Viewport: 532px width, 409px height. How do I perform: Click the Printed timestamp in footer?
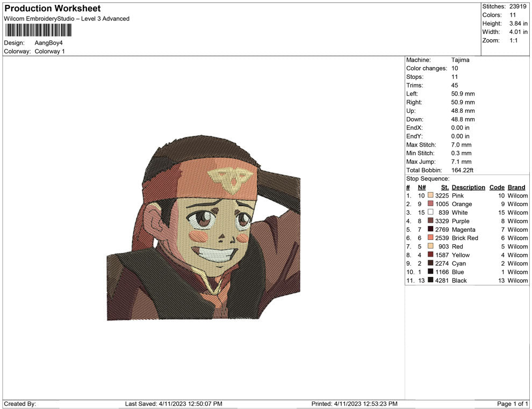354,404
